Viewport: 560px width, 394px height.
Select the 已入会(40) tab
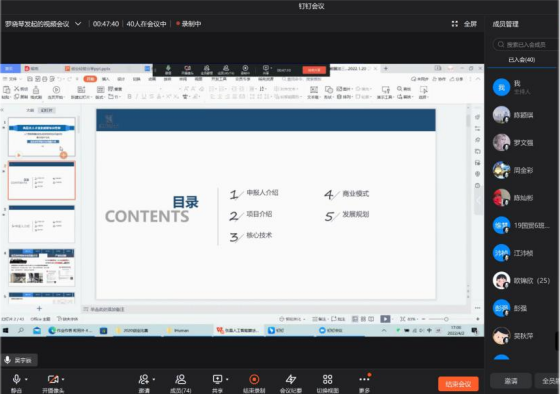click(521, 60)
